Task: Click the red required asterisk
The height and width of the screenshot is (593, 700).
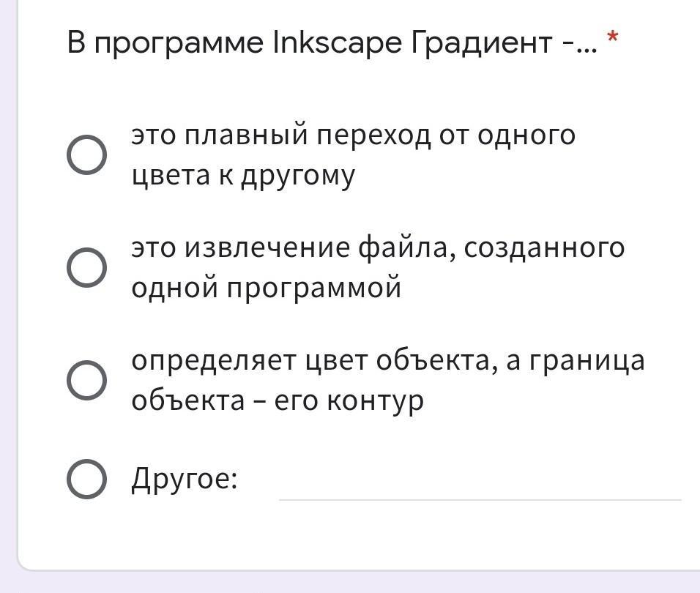Action: tap(613, 37)
